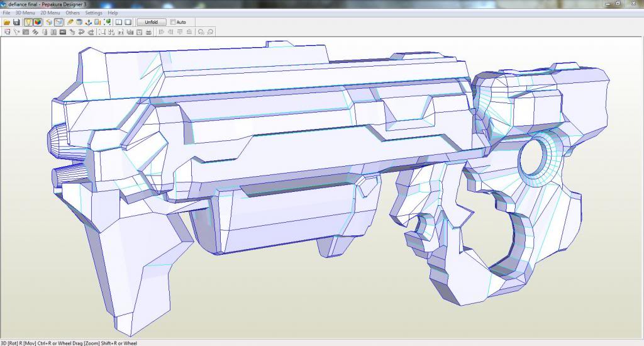The height and width of the screenshot is (346, 644).
Task: Click the anchor icon
Action: [88, 22]
